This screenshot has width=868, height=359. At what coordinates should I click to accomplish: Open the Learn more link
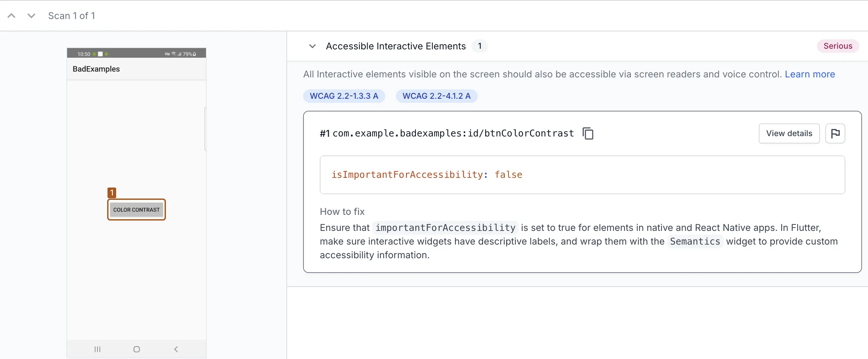[809, 74]
